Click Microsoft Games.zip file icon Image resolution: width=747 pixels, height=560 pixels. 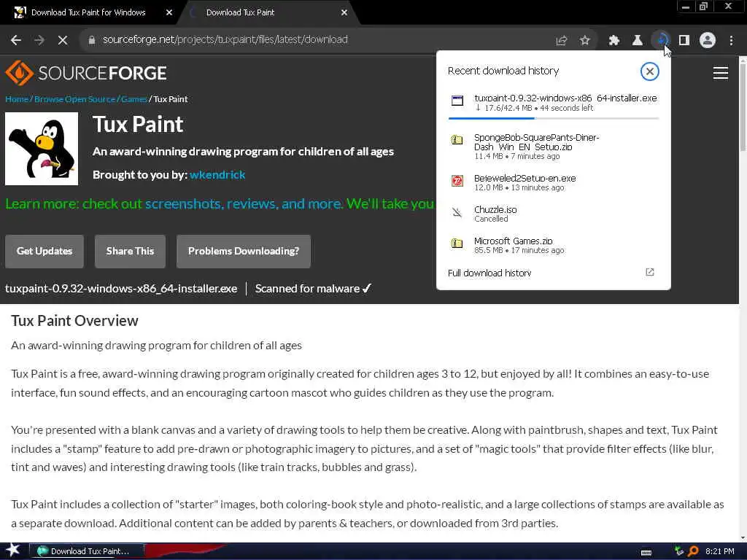click(x=457, y=244)
